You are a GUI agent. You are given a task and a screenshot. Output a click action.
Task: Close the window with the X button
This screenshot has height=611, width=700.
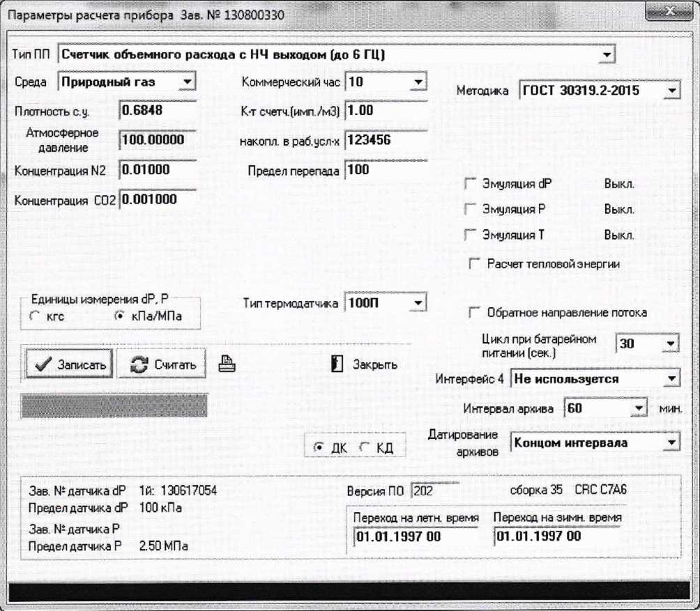669,12
